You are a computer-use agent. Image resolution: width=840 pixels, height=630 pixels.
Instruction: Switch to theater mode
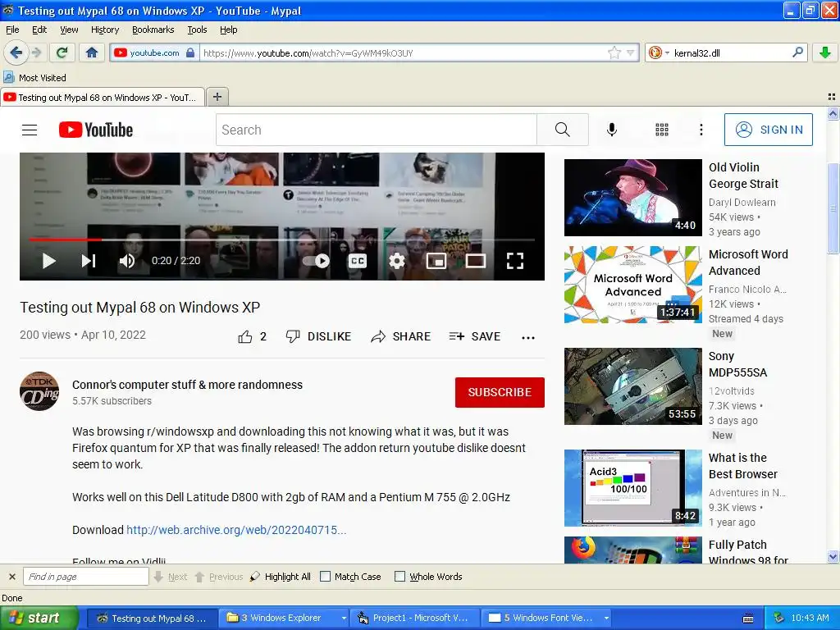click(475, 261)
